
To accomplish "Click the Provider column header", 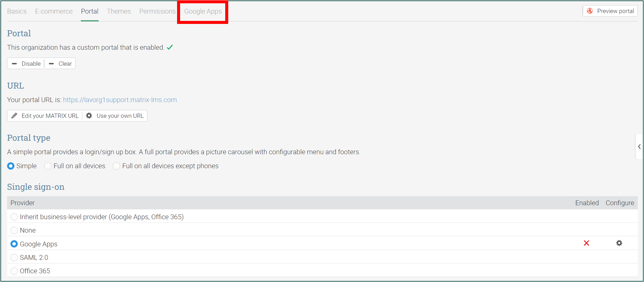I will [23, 203].
